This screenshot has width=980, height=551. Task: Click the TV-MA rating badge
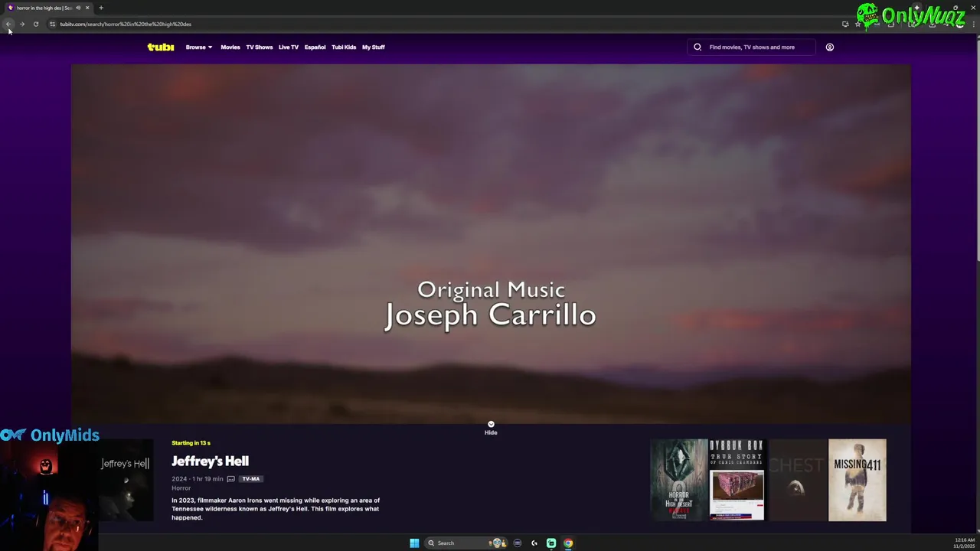(x=251, y=479)
